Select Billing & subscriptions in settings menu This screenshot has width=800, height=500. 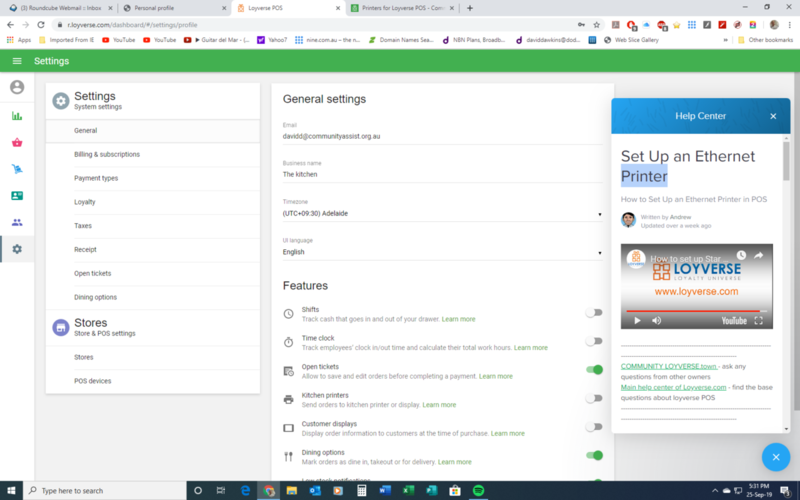(107, 154)
